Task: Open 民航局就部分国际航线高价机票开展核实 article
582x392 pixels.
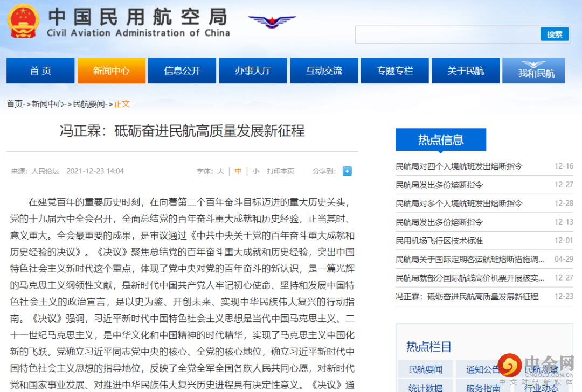Action: (470, 278)
